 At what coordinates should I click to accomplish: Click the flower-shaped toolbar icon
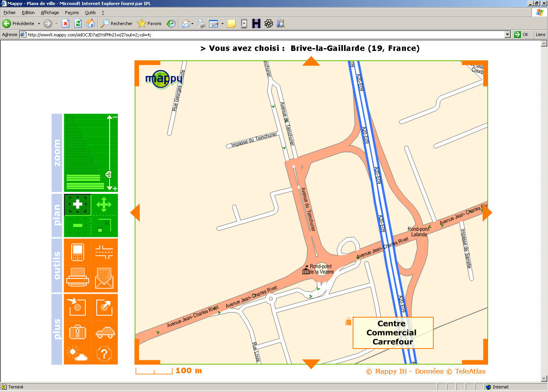pos(269,23)
